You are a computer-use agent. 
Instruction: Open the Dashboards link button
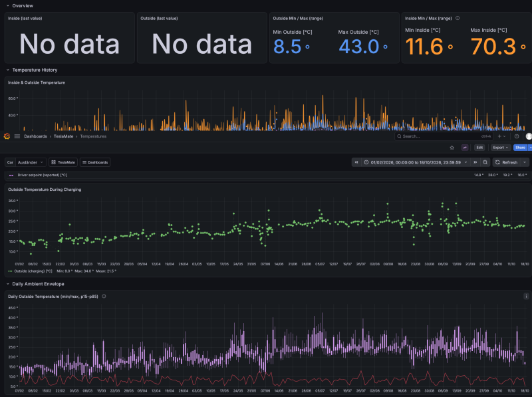pyautogui.click(x=95, y=162)
